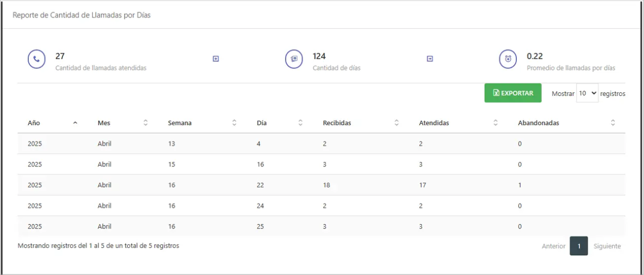Go to Siguiente page
This screenshot has height=275, width=644.
click(x=607, y=246)
